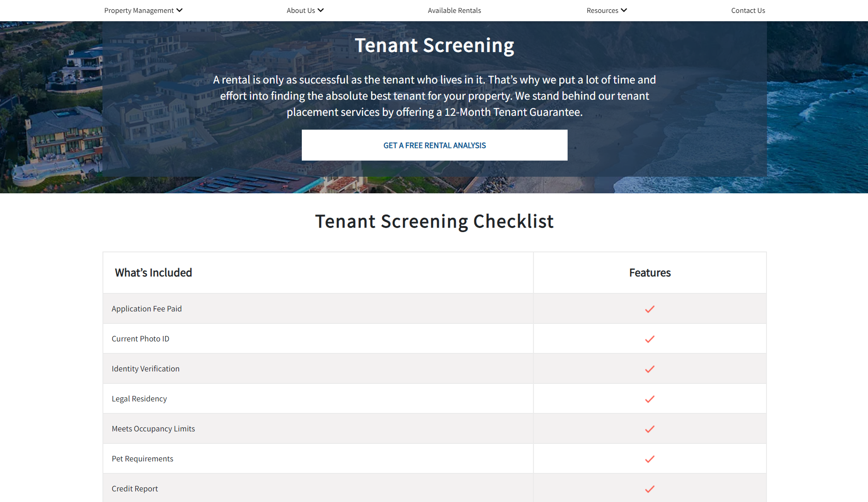The height and width of the screenshot is (502, 868).
Task: Select the Application Fee Paid row label
Action: [147, 309]
